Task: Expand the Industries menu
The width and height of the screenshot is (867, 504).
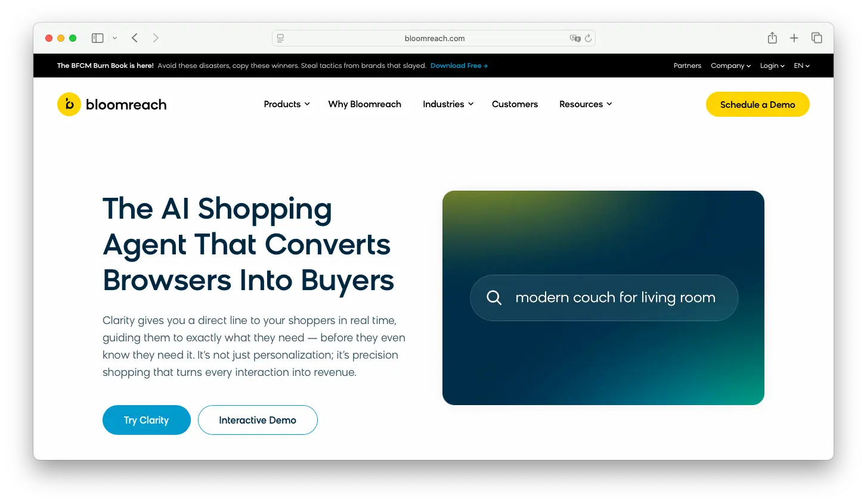Action: point(448,104)
